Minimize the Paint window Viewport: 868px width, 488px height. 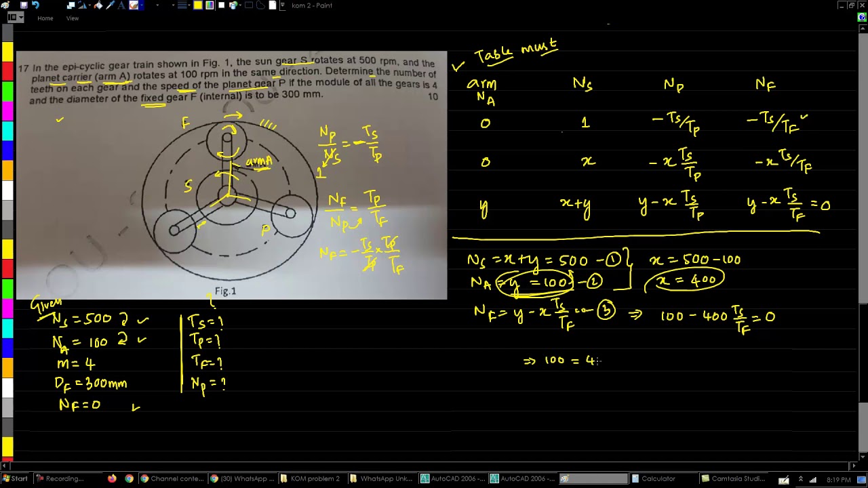point(842,5)
